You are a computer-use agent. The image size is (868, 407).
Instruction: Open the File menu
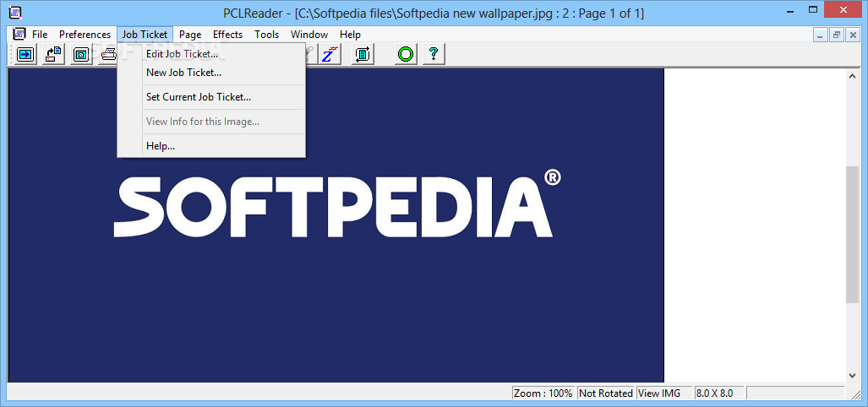tap(40, 35)
